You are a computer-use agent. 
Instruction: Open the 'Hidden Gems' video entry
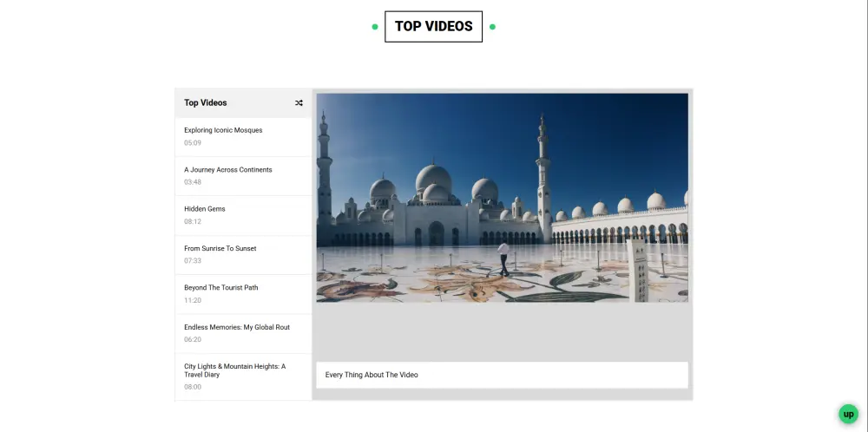[244, 215]
